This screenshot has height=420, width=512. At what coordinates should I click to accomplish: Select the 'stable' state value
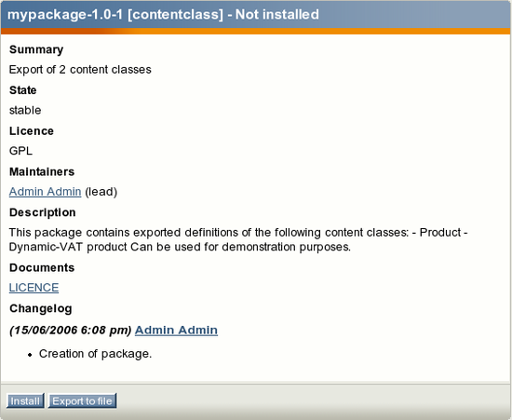[x=25, y=111]
